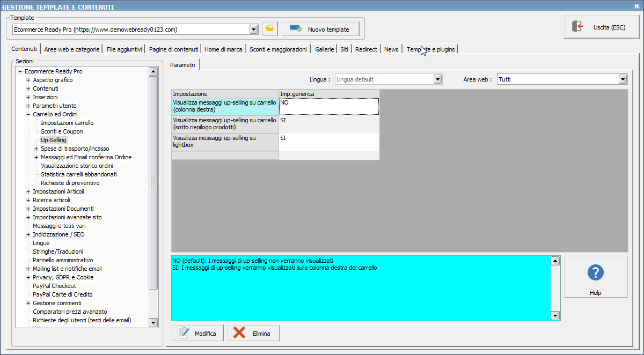Expand the Contenuti tree node

(28, 88)
